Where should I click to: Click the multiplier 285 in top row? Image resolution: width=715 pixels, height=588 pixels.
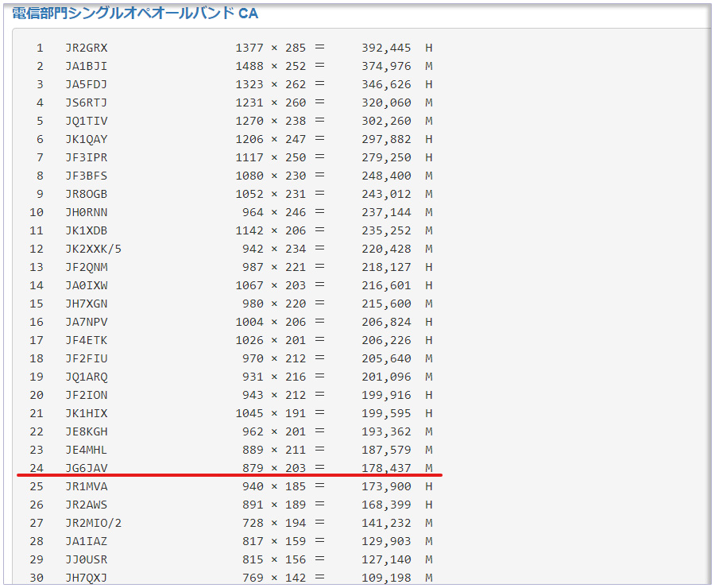point(296,48)
